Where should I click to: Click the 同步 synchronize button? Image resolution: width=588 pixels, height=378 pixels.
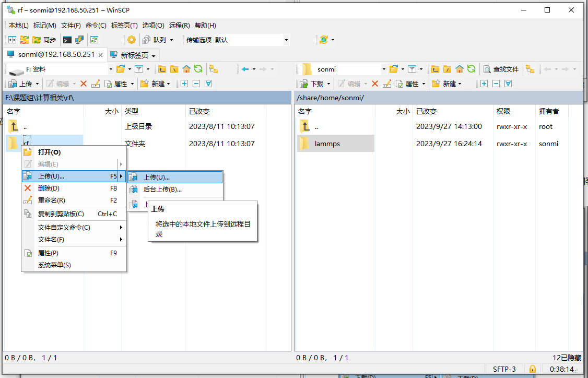coord(44,40)
